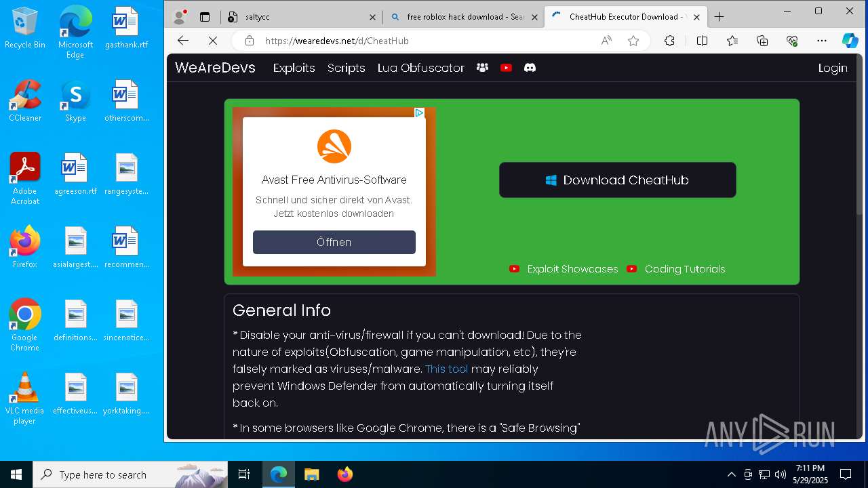The height and width of the screenshot is (488, 868).
Task: Click Login in site header
Action: 833,68
